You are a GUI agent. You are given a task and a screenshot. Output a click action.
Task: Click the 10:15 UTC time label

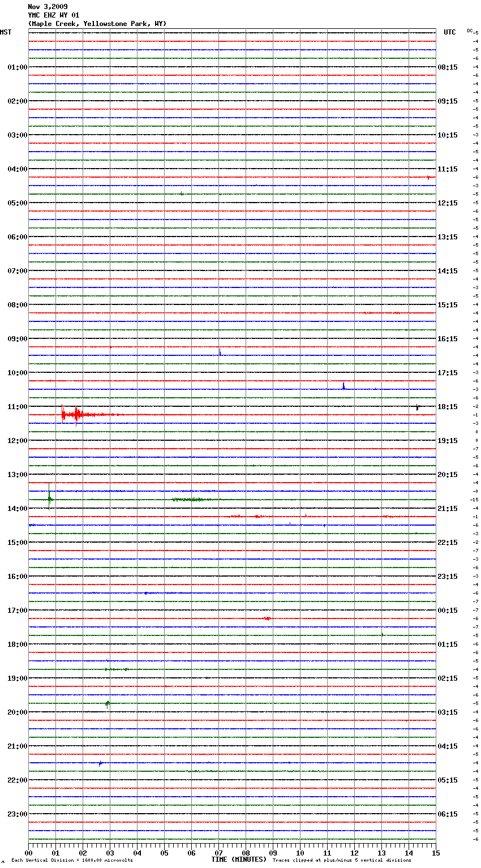pyautogui.click(x=448, y=135)
